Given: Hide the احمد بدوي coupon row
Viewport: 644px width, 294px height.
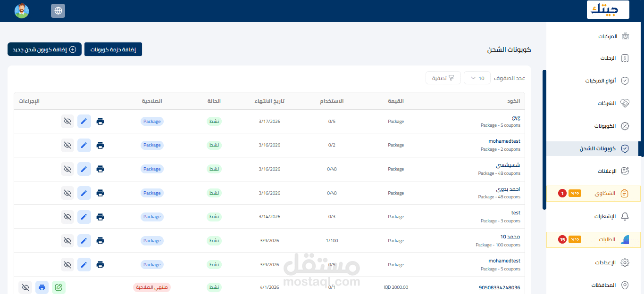Looking at the screenshot, I should click(x=67, y=193).
